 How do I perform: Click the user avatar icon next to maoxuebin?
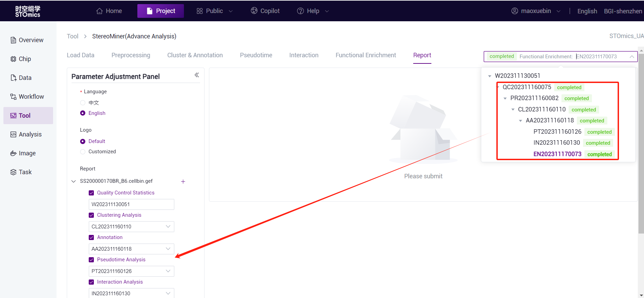pos(515,11)
